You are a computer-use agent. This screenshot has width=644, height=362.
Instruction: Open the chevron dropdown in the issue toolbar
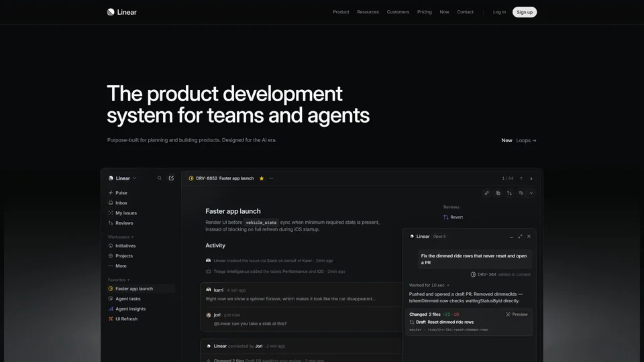point(531,193)
